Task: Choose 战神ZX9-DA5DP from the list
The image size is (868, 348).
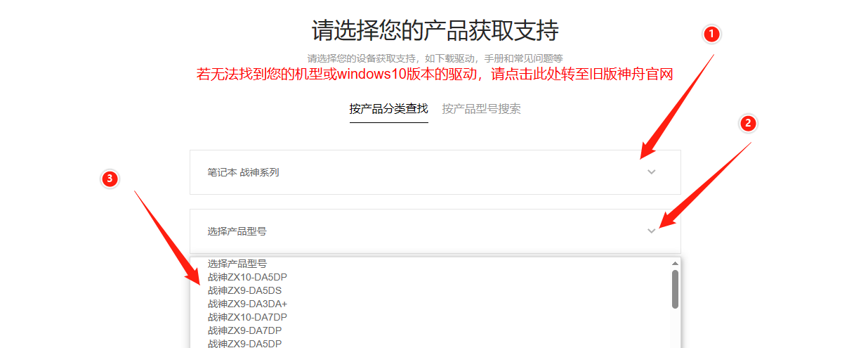Action: tap(430, 343)
